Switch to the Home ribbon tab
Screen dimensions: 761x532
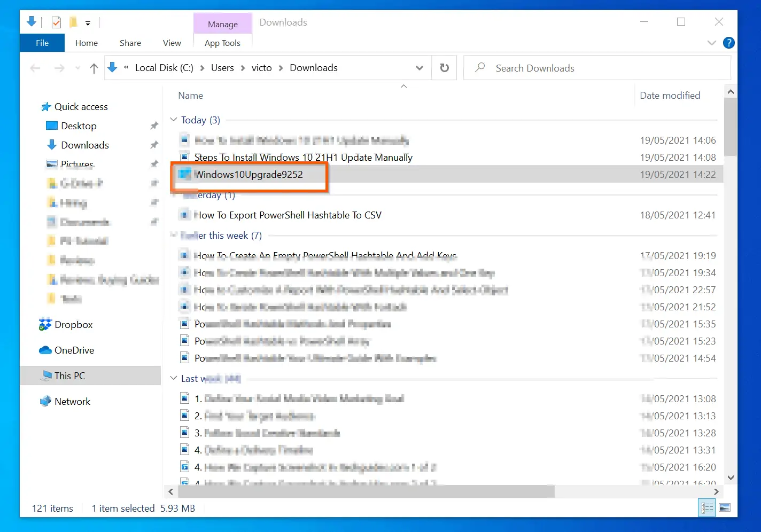coord(87,43)
